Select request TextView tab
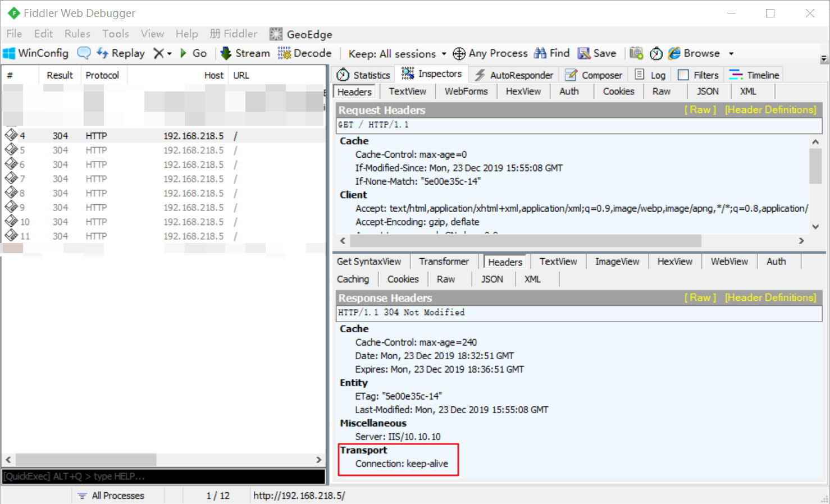 pyautogui.click(x=407, y=91)
